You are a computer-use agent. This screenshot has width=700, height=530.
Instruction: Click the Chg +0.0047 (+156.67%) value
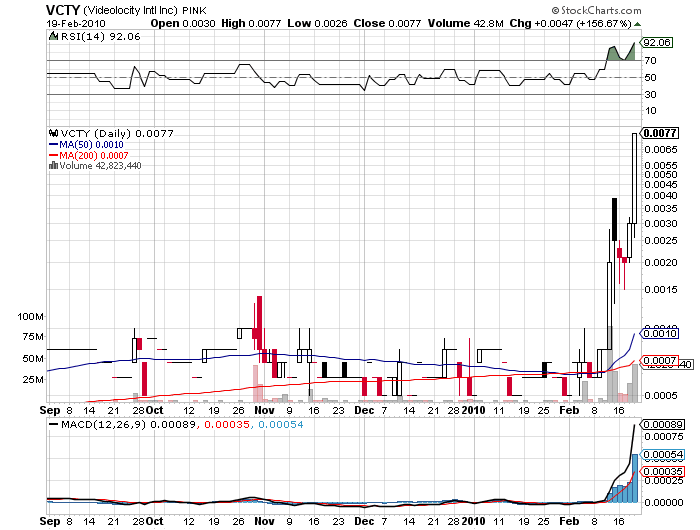(571, 23)
